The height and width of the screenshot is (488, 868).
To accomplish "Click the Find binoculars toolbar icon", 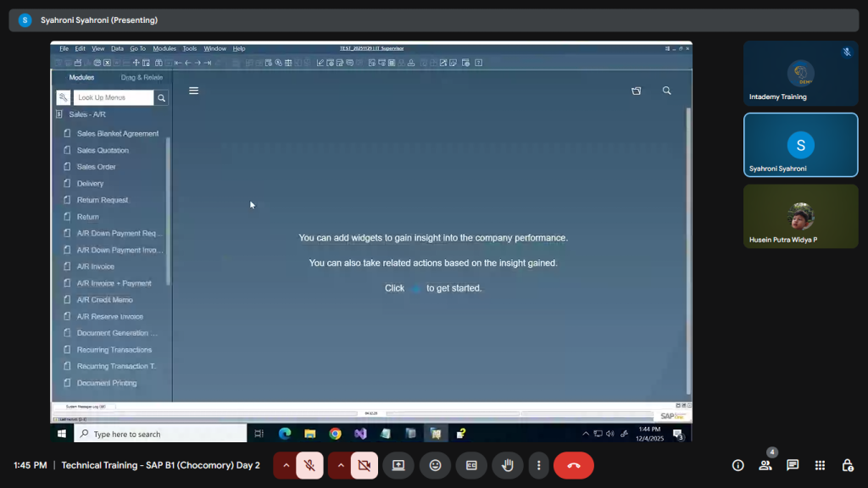I will click(x=159, y=63).
